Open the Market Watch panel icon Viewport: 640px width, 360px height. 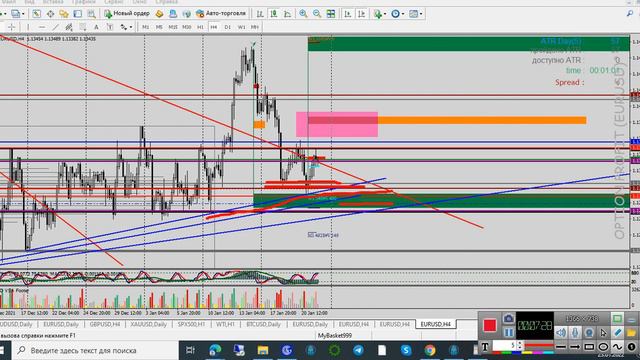tap(37, 14)
